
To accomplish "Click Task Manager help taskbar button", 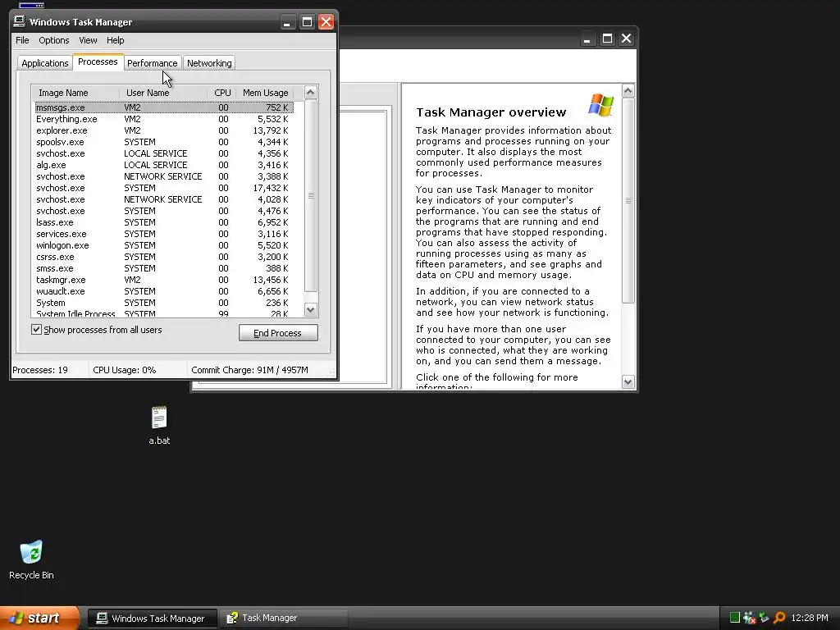I will (283, 619).
